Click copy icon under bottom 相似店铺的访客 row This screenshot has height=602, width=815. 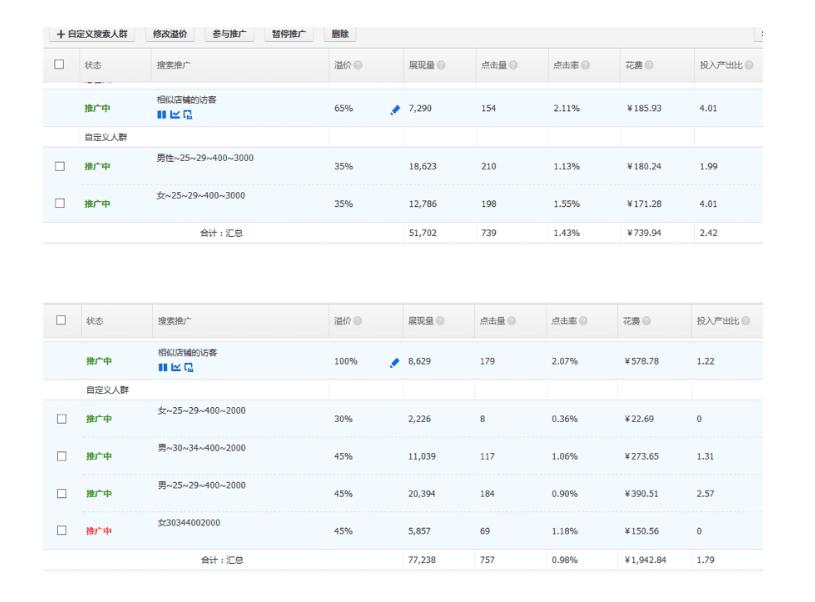pos(189,368)
